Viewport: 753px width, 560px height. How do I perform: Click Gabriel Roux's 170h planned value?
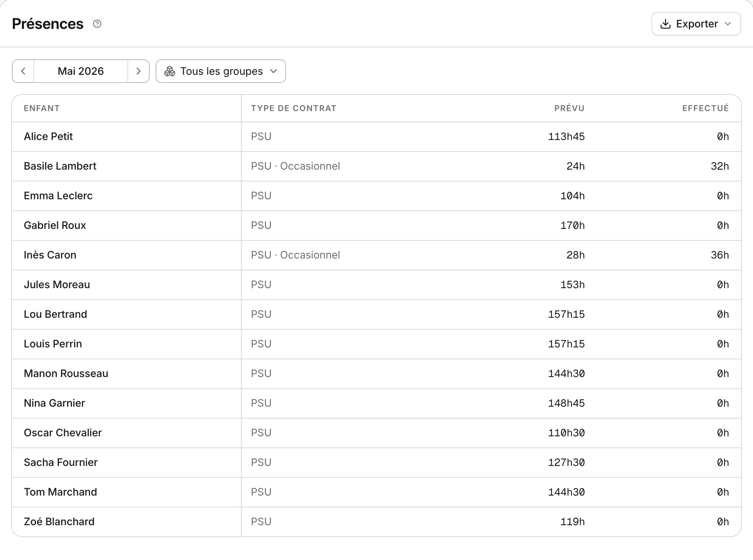tap(573, 225)
